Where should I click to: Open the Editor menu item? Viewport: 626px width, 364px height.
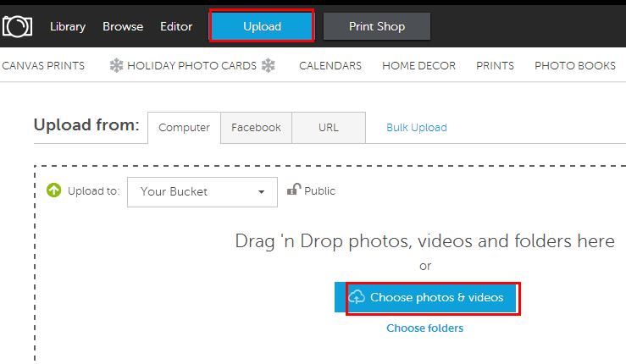coord(176,26)
